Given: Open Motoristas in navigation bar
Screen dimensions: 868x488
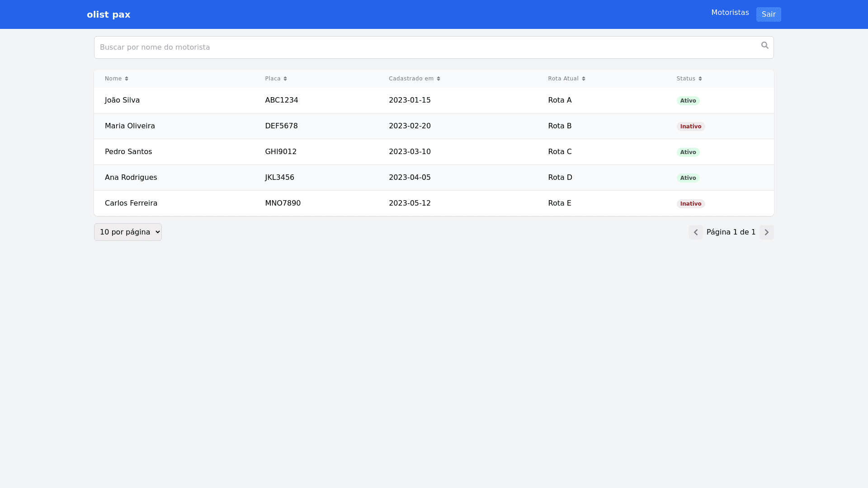Looking at the screenshot, I should [730, 13].
